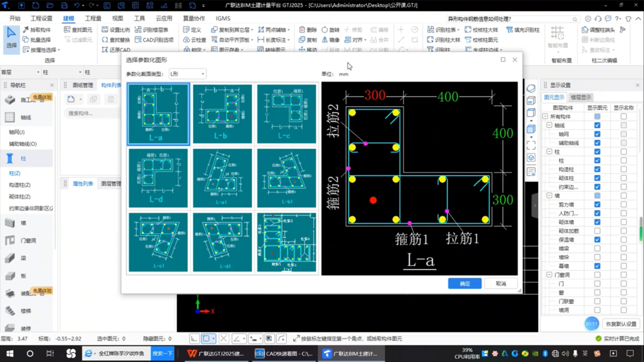Open 两点辅轴 dropdown
The height and width of the screenshot is (362, 644).
pos(274,30)
